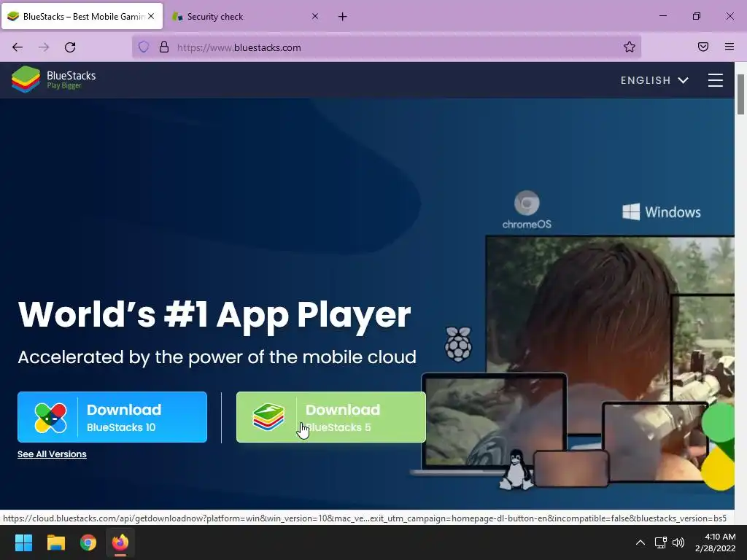
Task: Click the BlueStacks logo in the site header
Action: pyautogui.click(x=53, y=79)
